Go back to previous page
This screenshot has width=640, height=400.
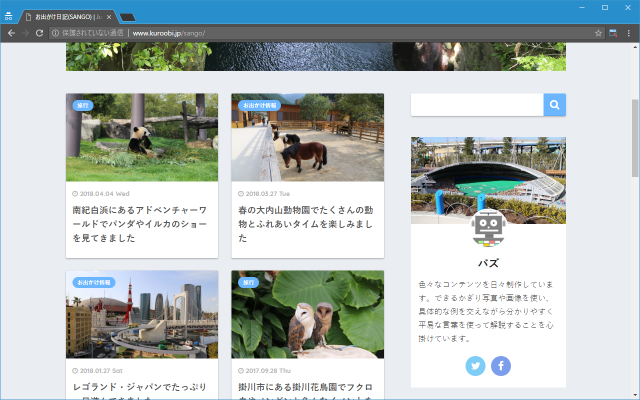click(x=10, y=33)
